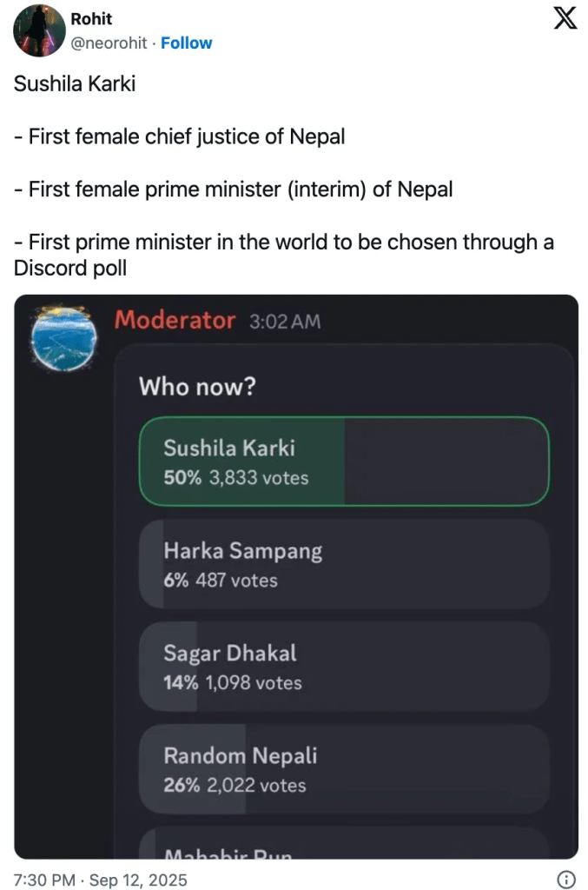
Task: Open the @neorohit handle link
Action: [x=109, y=43]
